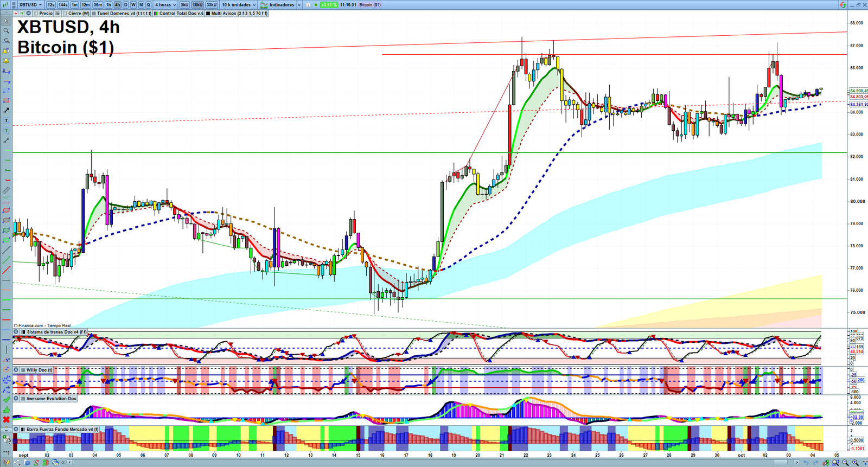The height and width of the screenshot is (467, 868).
Task: Close the Willy Doc indicator panel
Action: [16, 370]
